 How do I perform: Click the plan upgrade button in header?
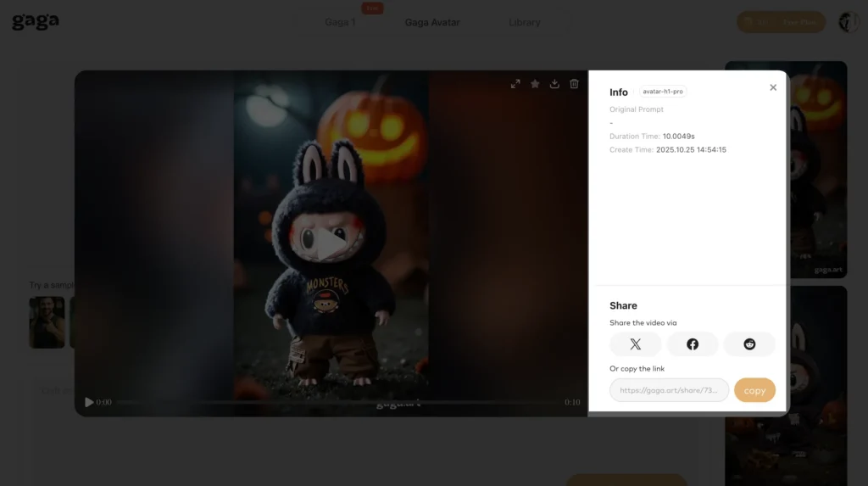[781, 22]
